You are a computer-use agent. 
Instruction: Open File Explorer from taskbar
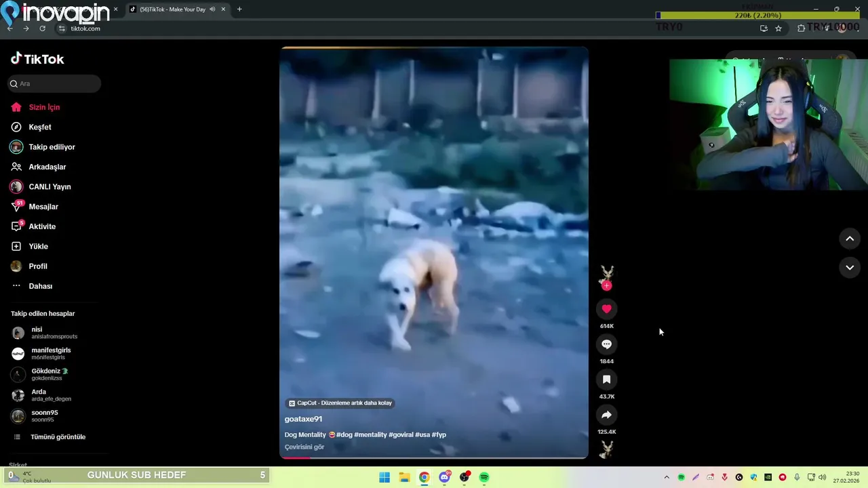point(404,477)
